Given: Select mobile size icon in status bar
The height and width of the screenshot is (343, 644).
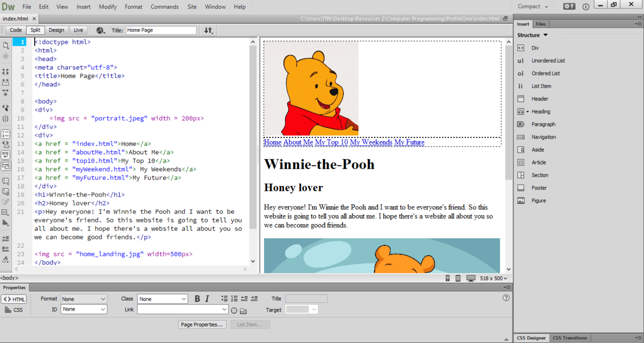Looking at the screenshot, I should click(x=448, y=278).
